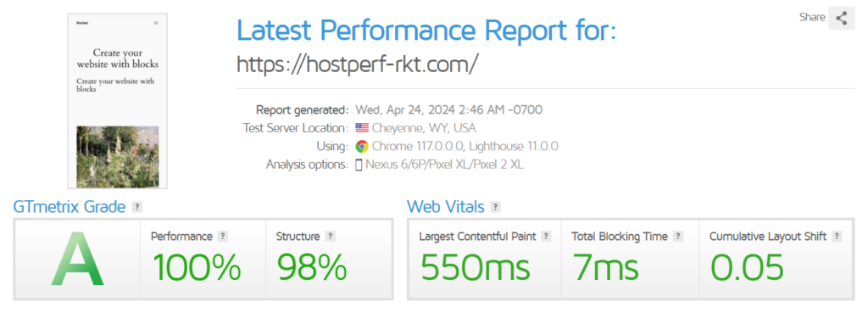Click the Chrome browser icon

[x=362, y=147]
